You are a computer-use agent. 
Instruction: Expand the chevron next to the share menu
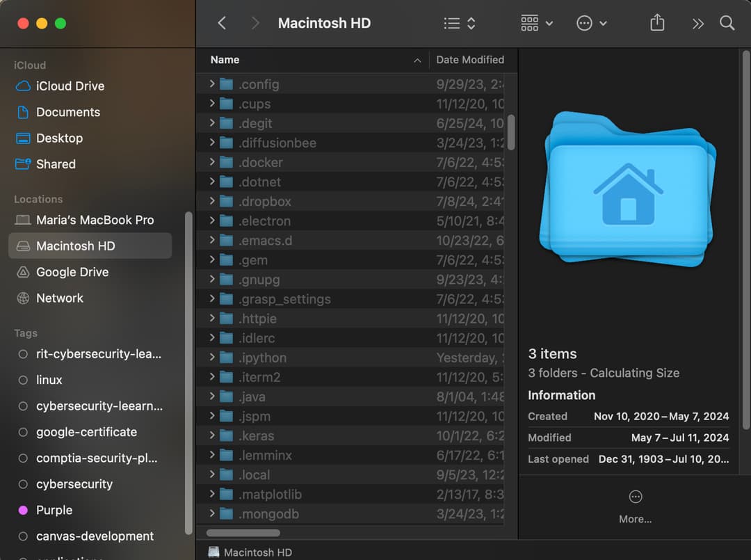[697, 23]
